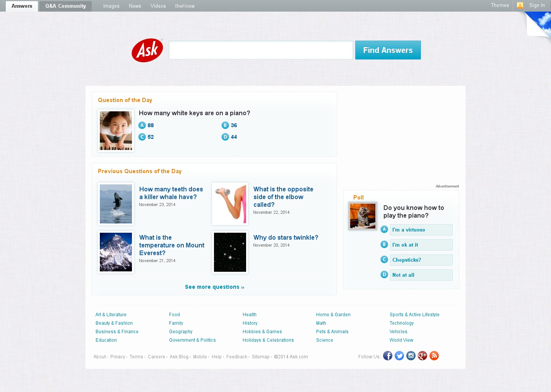Click the user avatar icon beside Sign In
Viewport: 551px width, 392px height.
point(520,5)
